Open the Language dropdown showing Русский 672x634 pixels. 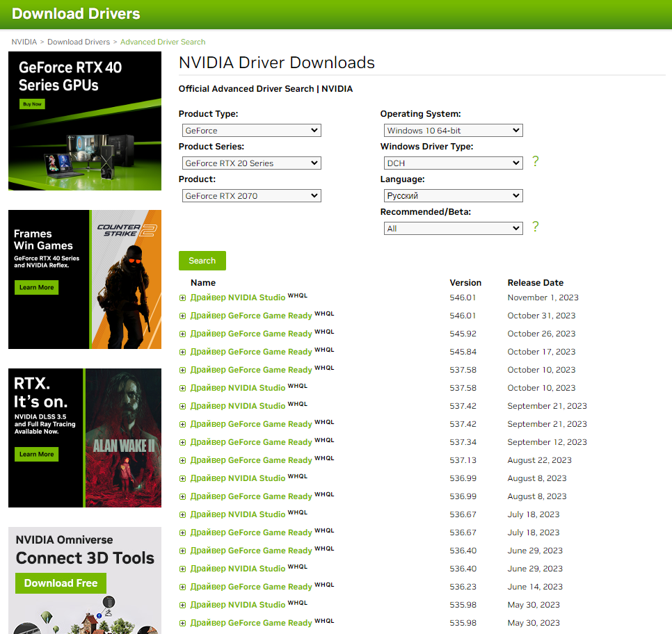(x=452, y=196)
